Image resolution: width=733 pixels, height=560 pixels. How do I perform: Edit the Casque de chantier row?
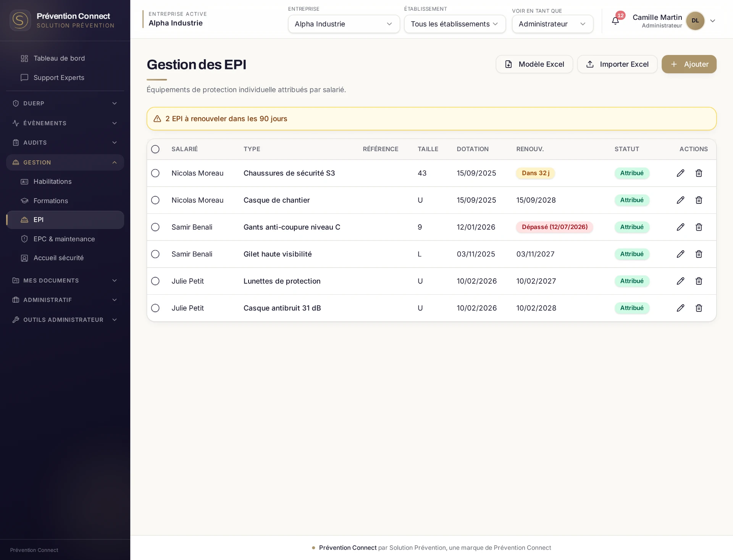(x=680, y=200)
